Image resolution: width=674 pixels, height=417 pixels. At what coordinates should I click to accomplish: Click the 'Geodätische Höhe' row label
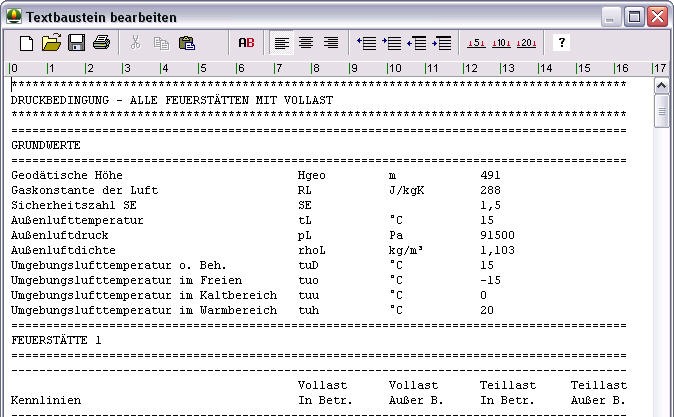(x=67, y=175)
